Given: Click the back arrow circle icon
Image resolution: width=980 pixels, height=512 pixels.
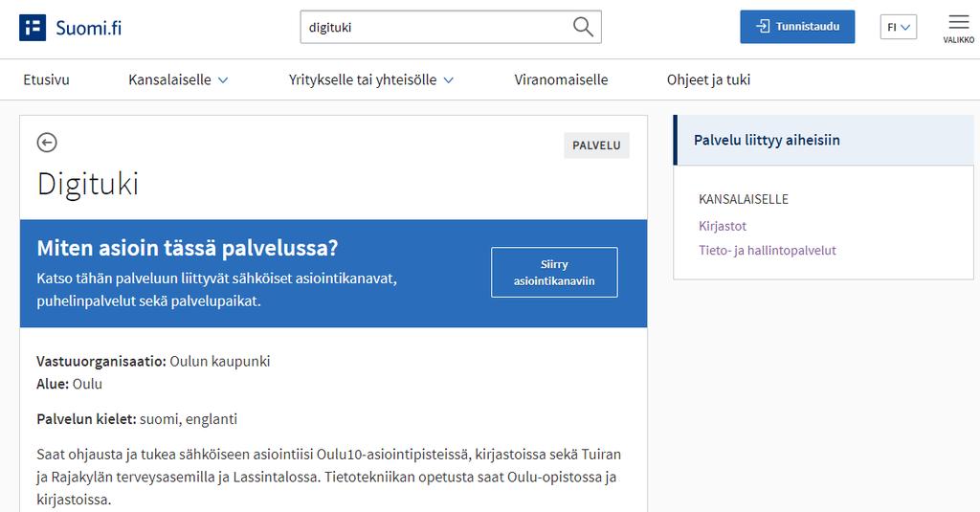Looking at the screenshot, I should [47, 143].
